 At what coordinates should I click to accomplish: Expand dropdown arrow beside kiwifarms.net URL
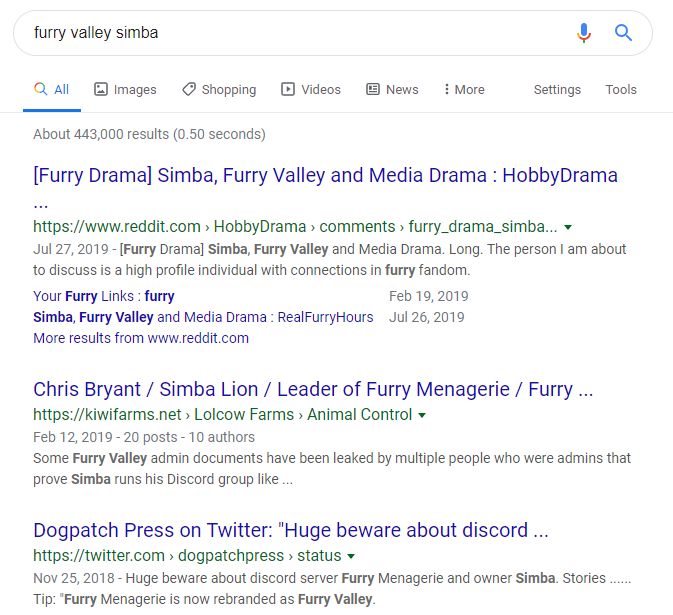422,415
